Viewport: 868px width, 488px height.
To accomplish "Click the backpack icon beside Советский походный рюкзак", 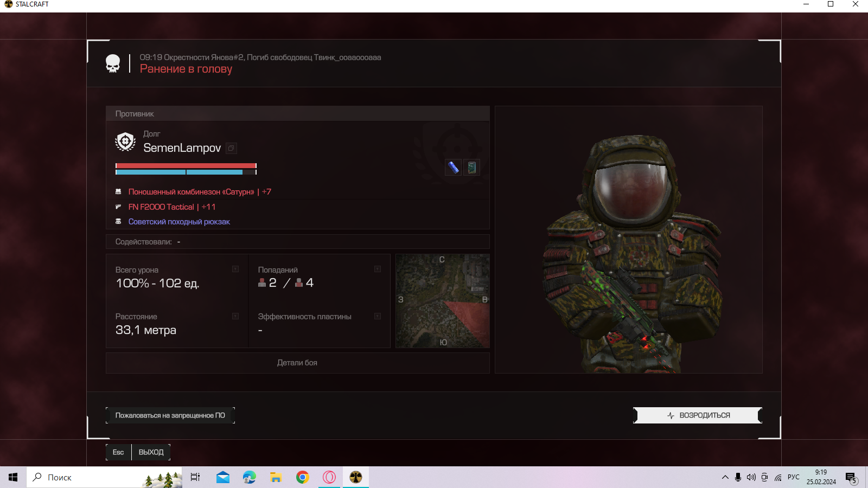I will coord(118,221).
